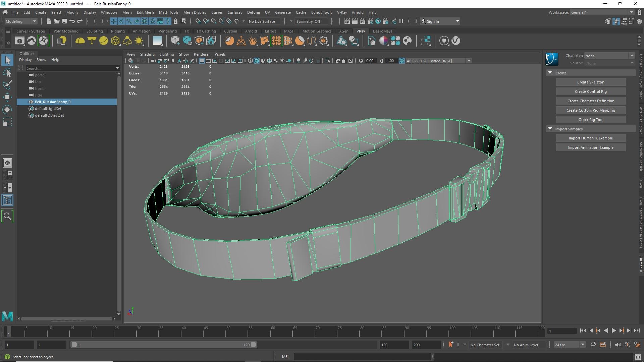
Task: Click the orange grass fur shelf icon
Action: tap(253, 41)
